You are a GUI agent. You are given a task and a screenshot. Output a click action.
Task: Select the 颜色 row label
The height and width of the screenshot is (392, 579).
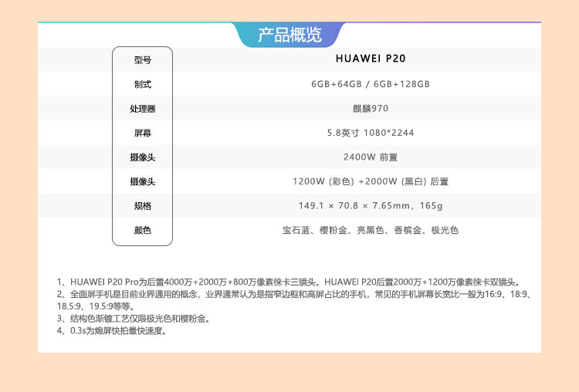tap(143, 230)
